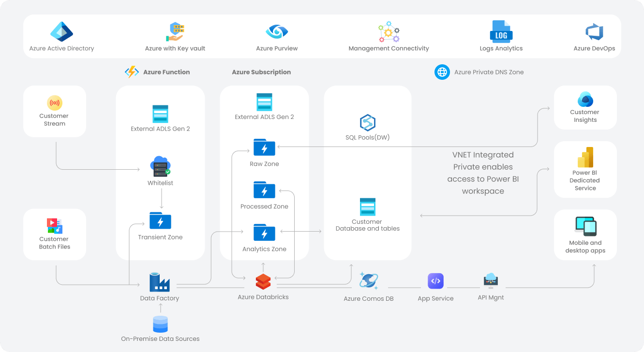
Task: Click the Azure Cosmos DB planet icon
Action: [x=369, y=281]
